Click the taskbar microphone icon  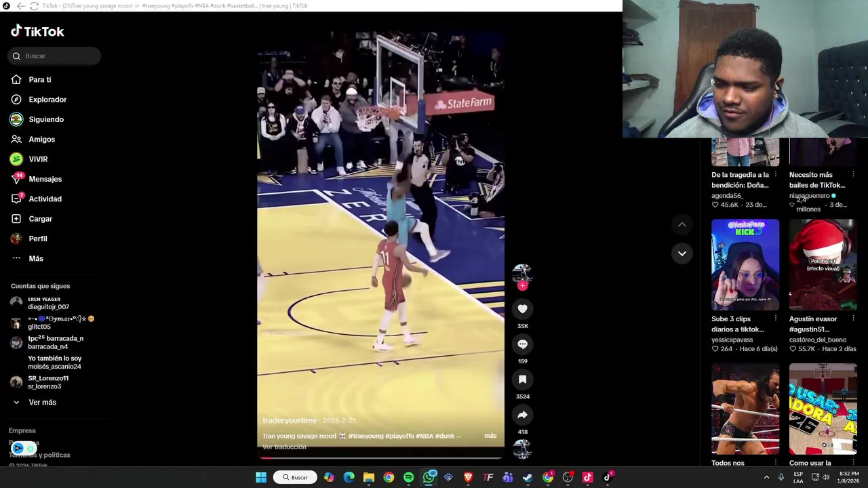click(x=781, y=477)
